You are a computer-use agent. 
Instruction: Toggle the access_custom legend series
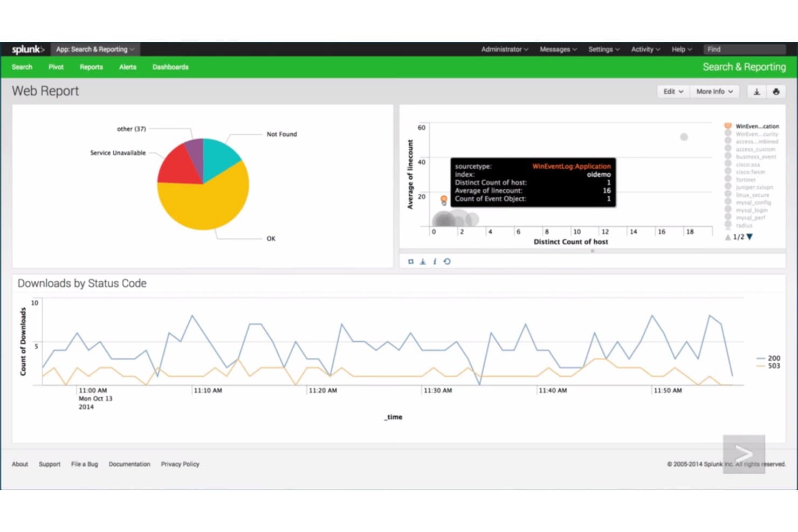click(x=750, y=149)
